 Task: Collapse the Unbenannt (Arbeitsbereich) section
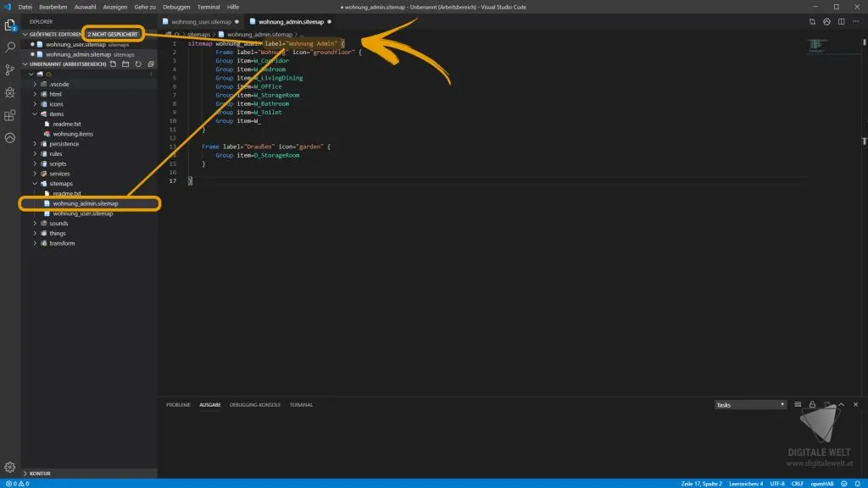[x=25, y=64]
